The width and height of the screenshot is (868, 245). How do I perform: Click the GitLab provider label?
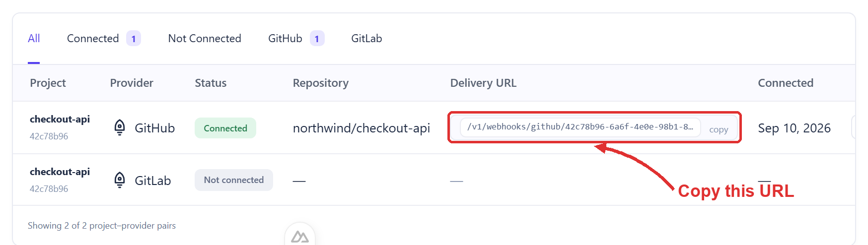[x=153, y=181]
